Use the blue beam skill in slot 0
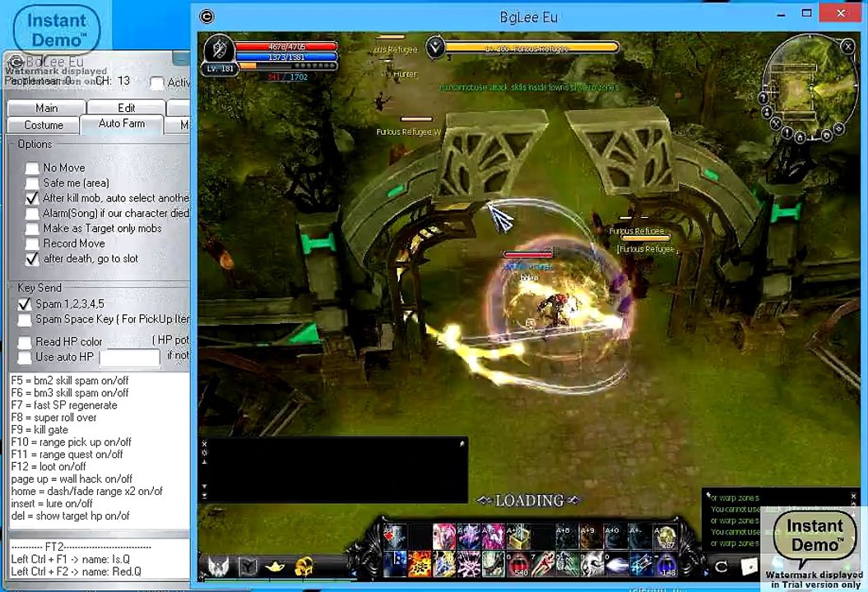The width and height of the screenshot is (868, 592). (616, 564)
